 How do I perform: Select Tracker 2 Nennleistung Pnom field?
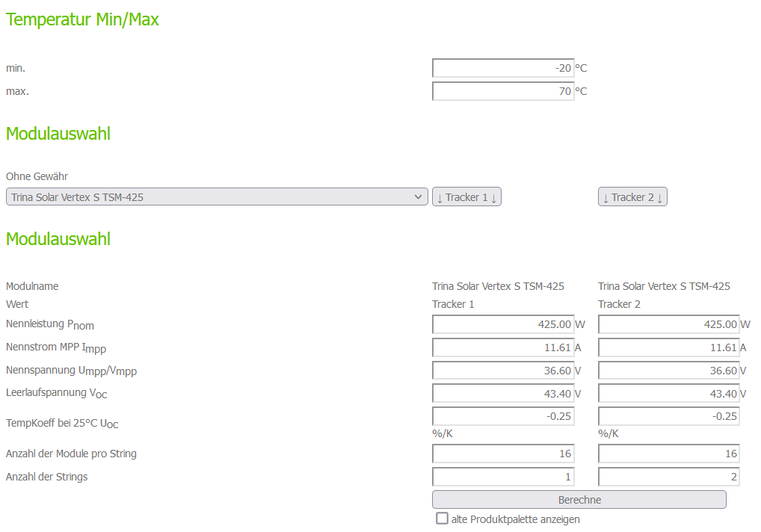[x=669, y=324]
